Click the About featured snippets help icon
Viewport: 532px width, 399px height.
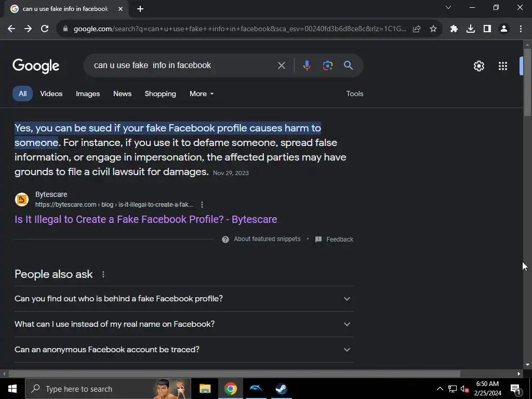click(x=225, y=240)
